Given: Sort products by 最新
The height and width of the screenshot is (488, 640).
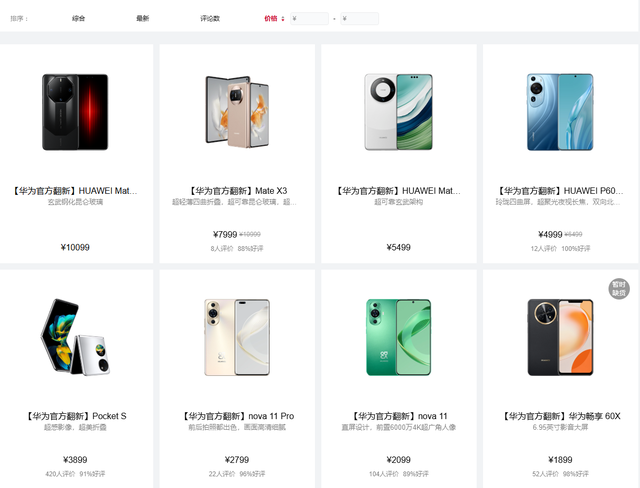Looking at the screenshot, I should [x=142, y=18].
